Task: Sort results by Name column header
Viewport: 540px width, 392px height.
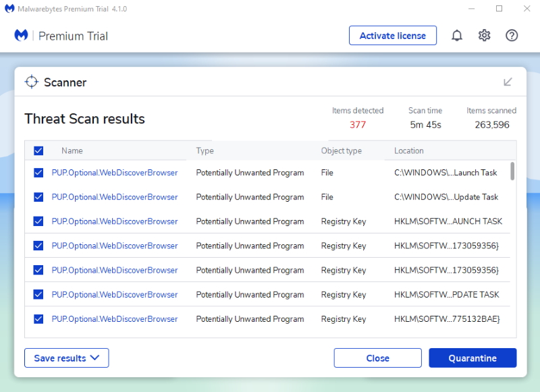Action: coord(72,151)
